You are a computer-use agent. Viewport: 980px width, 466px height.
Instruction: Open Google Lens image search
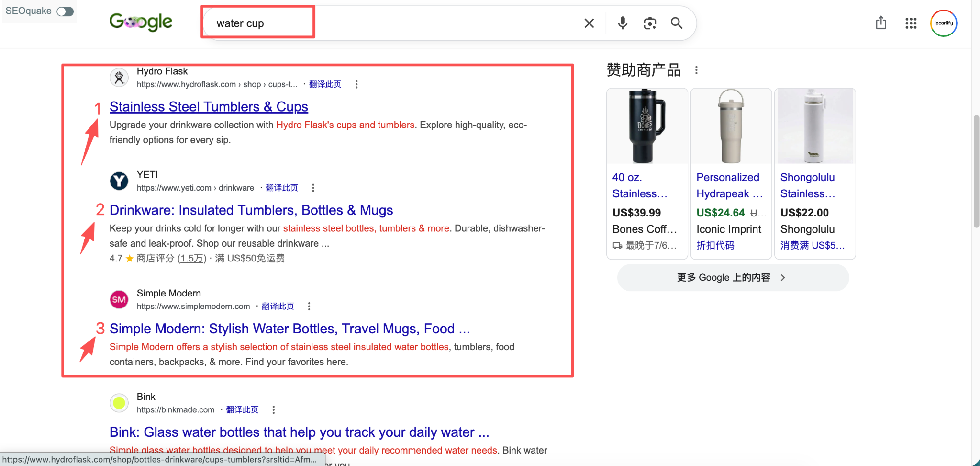(x=649, y=23)
